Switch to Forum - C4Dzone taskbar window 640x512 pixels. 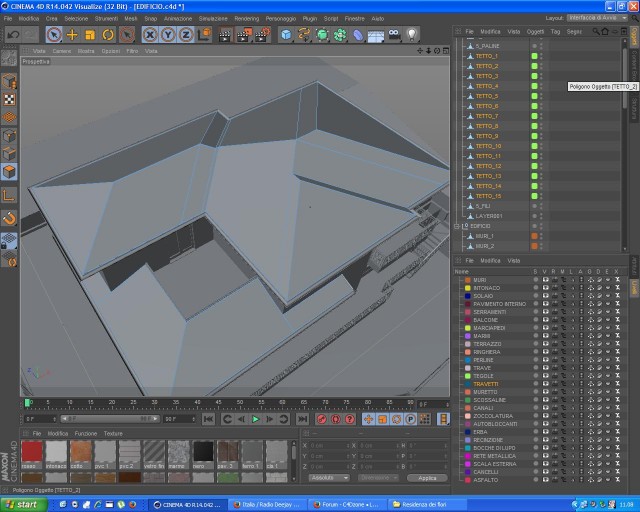tap(347, 505)
